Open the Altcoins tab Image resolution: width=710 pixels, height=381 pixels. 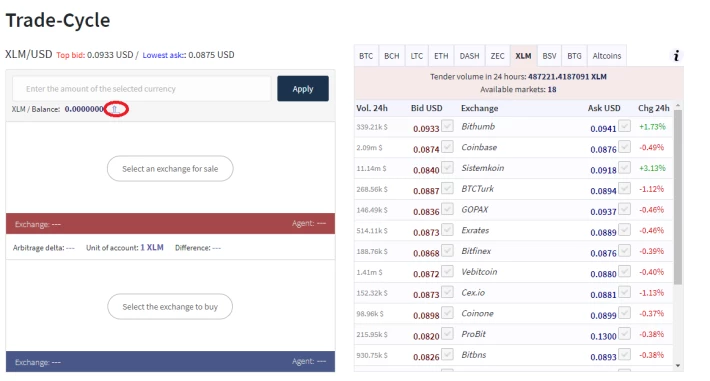point(607,56)
